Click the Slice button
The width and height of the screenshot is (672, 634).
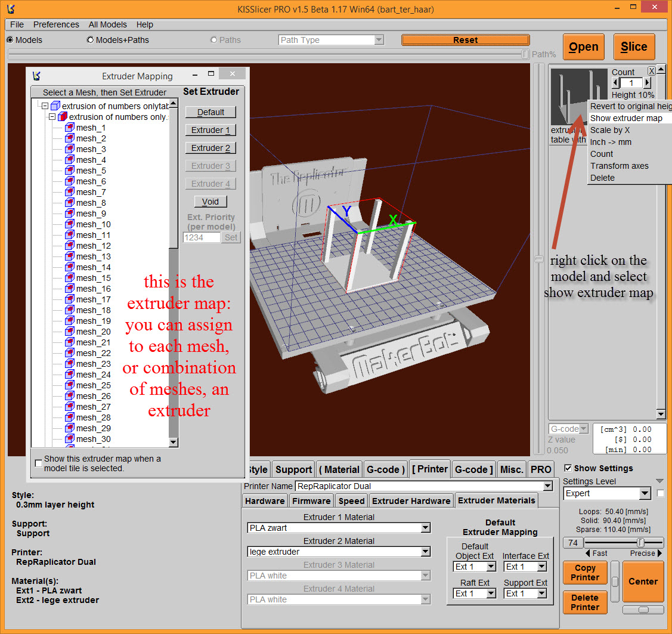coord(634,47)
